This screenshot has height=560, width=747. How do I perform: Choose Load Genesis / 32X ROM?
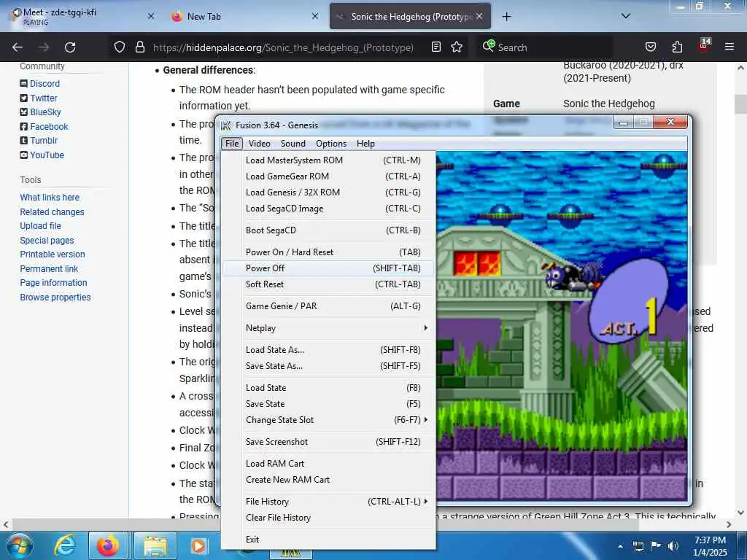pos(328,192)
